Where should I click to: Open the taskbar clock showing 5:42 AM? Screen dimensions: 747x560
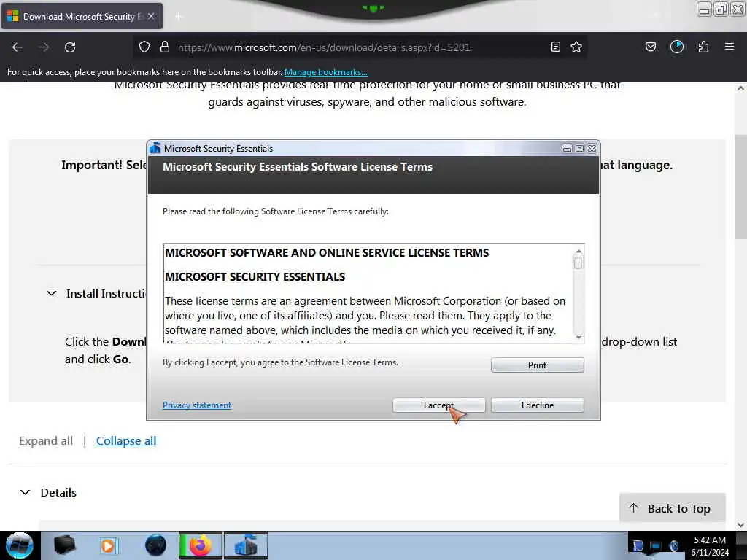pos(710,546)
